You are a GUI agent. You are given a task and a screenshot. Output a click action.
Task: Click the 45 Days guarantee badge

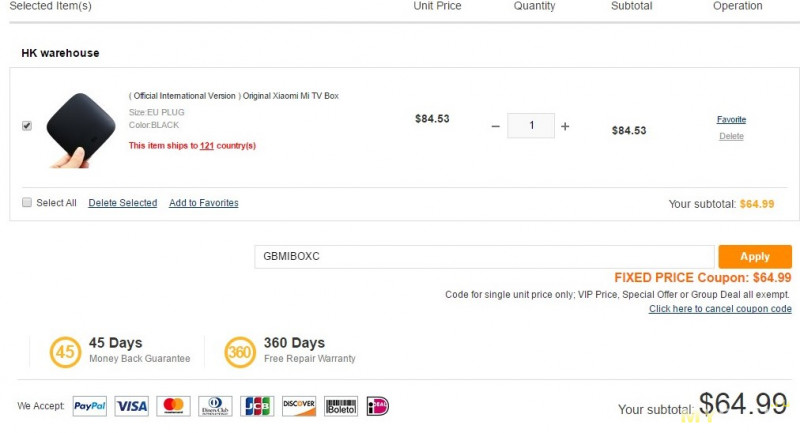(x=65, y=352)
